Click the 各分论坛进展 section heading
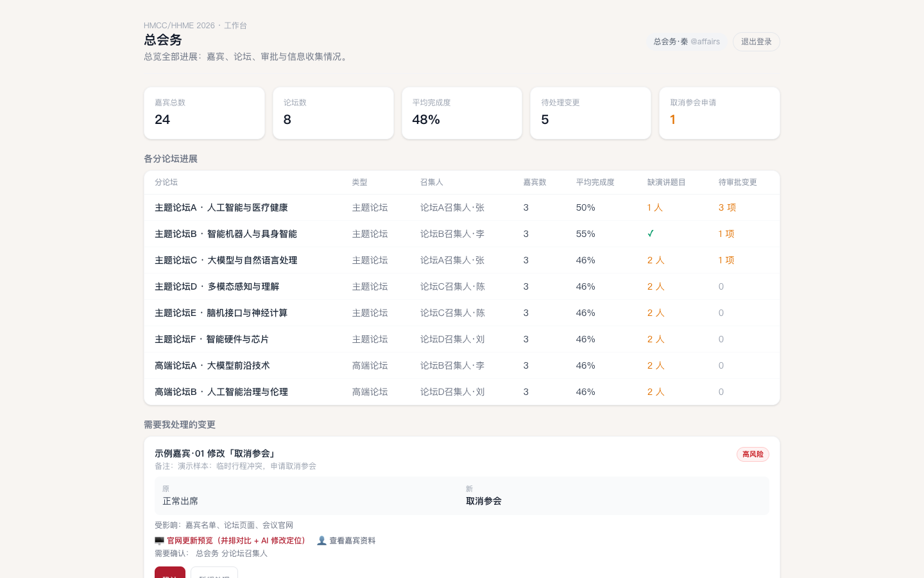Image resolution: width=924 pixels, height=578 pixels. (x=171, y=159)
